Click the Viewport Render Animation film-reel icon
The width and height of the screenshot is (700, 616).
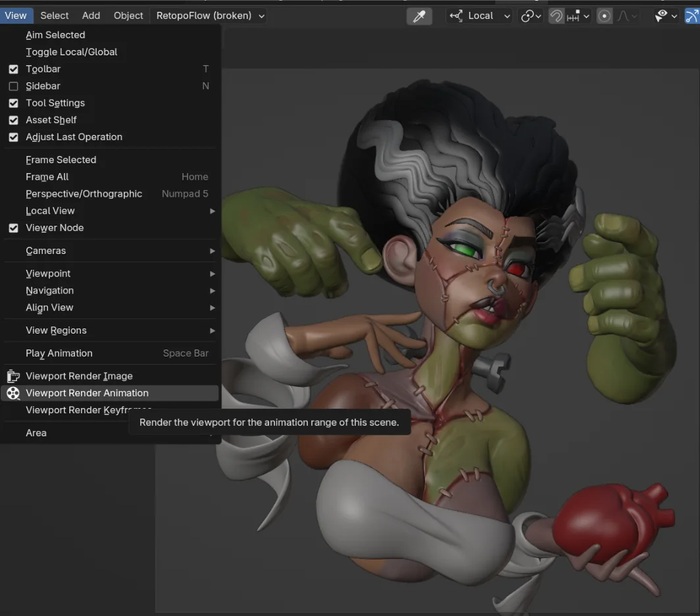click(13, 393)
